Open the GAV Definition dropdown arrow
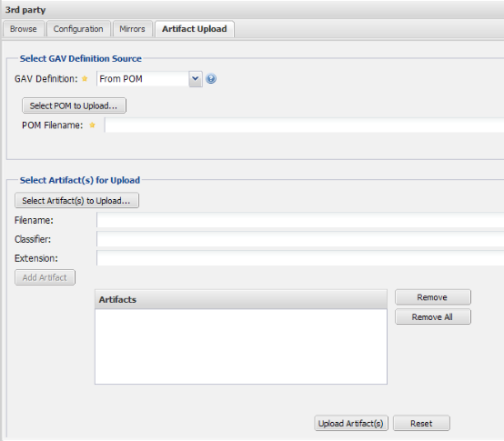Image resolution: width=504 pixels, height=441 pixels. [196, 79]
